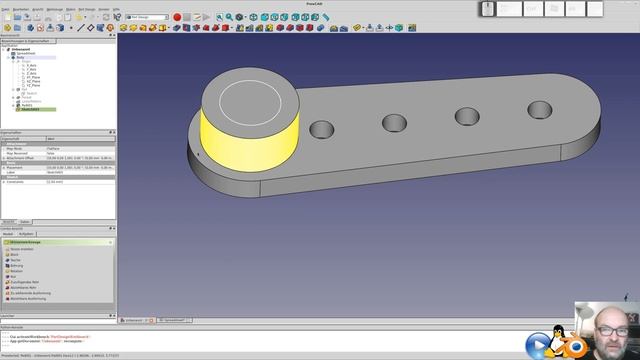Open a file with the toolbar folder icon
The image size is (640, 360).
pos(17,17)
